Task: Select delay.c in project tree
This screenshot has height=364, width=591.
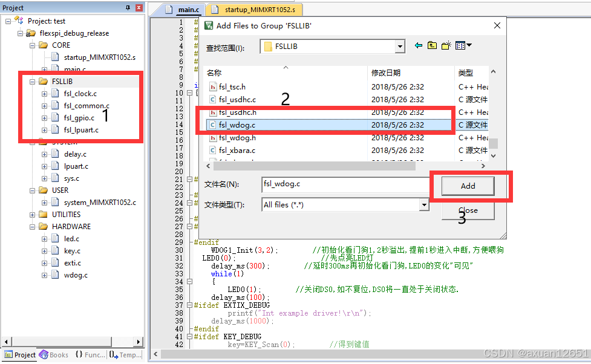Action: (x=75, y=154)
